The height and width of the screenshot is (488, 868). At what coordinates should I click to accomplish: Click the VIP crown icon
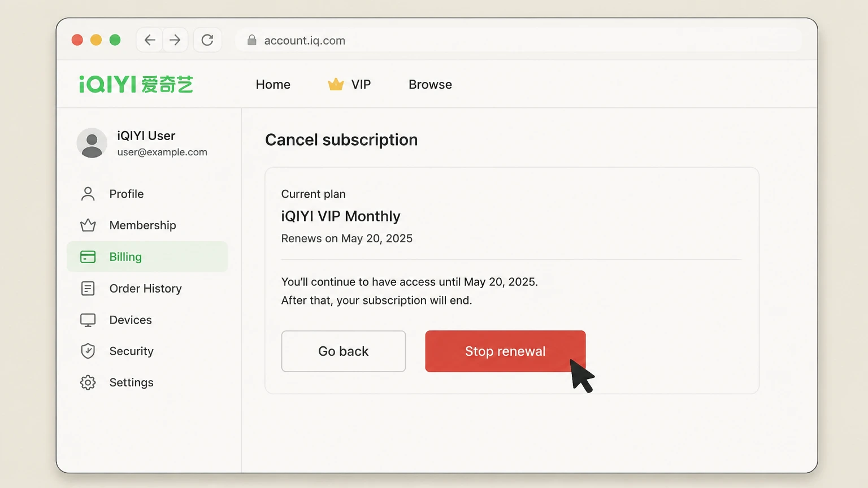pyautogui.click(x=336, y=84)
